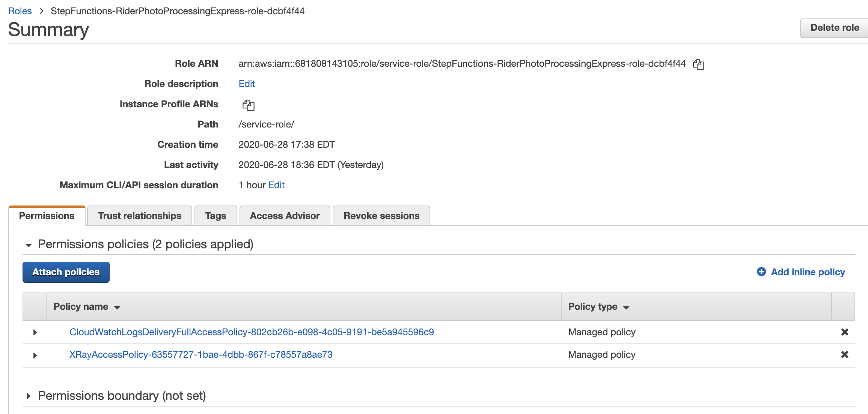Edit the maximum session duration
Image resolution: width=868 pixels, height=414 pixels.
pos(276,185)
